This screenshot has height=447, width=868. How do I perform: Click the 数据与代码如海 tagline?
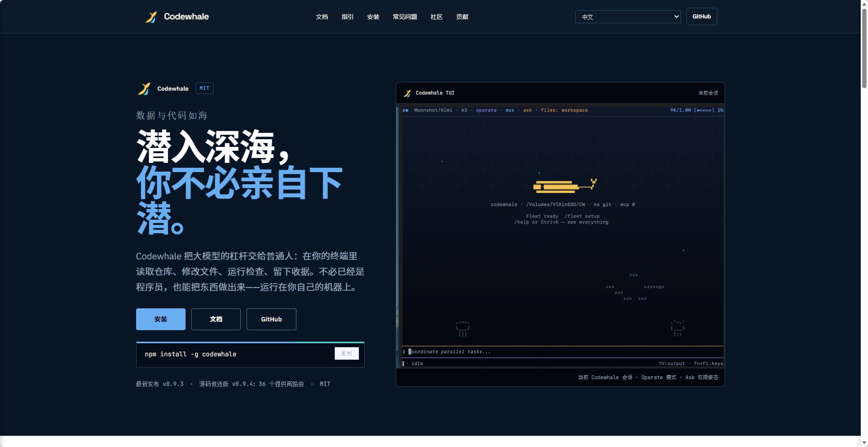coord(172,115)
